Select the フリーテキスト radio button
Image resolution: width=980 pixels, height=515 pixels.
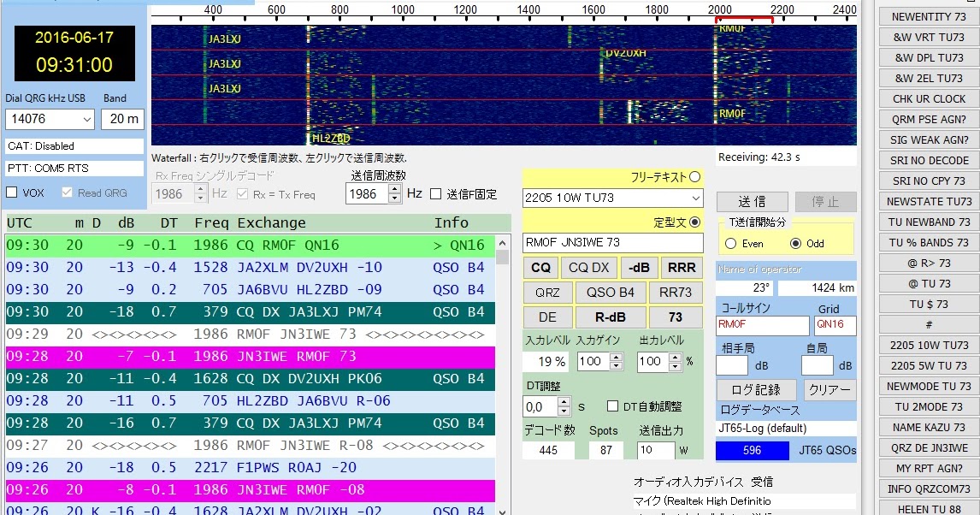click(694, 177)
